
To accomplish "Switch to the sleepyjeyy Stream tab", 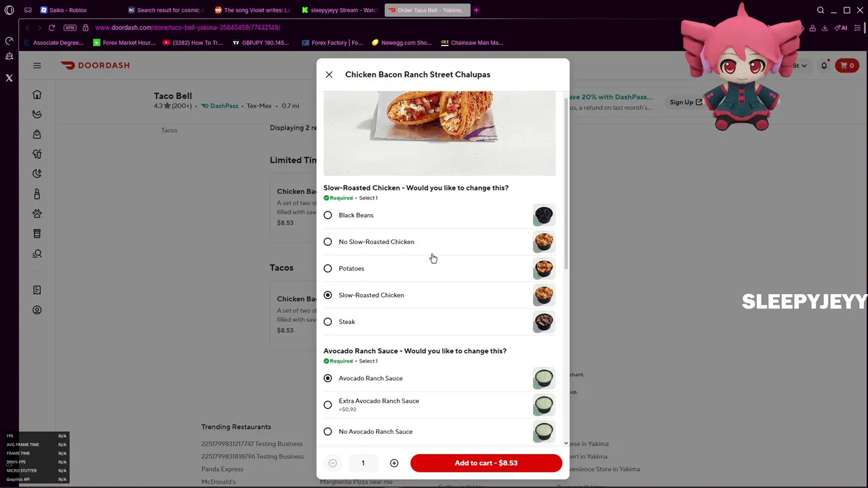I will click(x=340, y=10).
